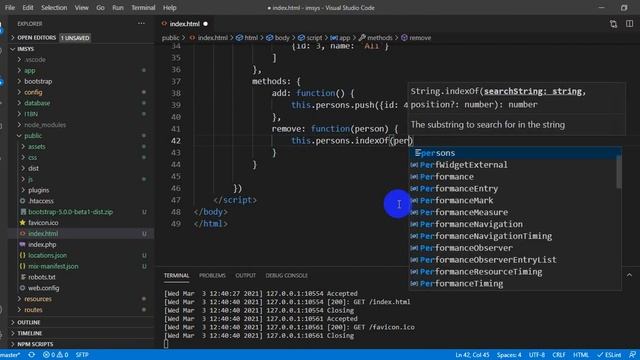Click the remove breadcrumb segment
640x360 pixels.
pyautogui.click(x=416, y=38)
